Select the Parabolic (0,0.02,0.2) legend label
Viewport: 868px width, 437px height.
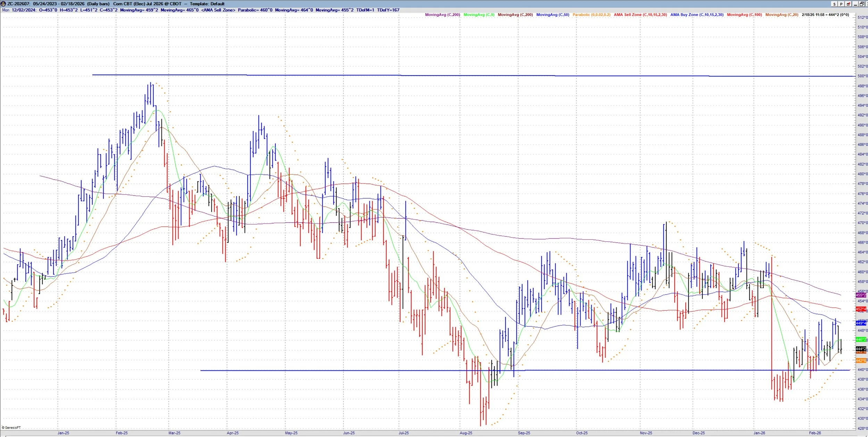[591, 15]
